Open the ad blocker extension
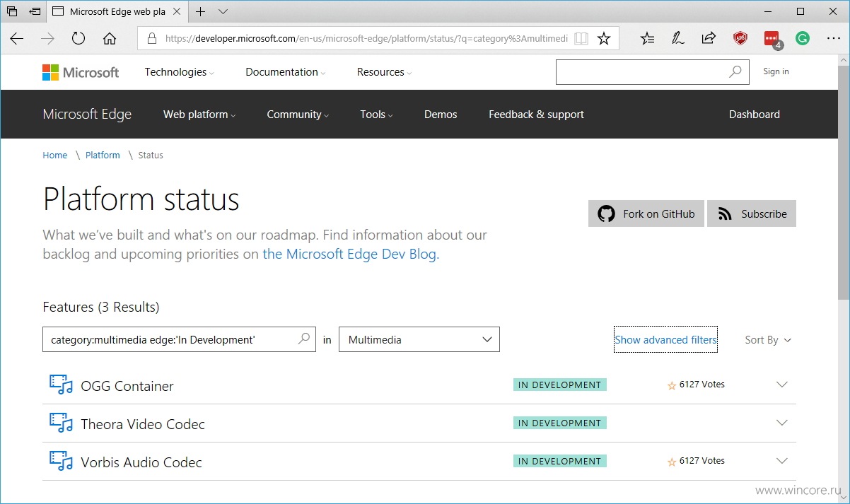 [740, 39]
